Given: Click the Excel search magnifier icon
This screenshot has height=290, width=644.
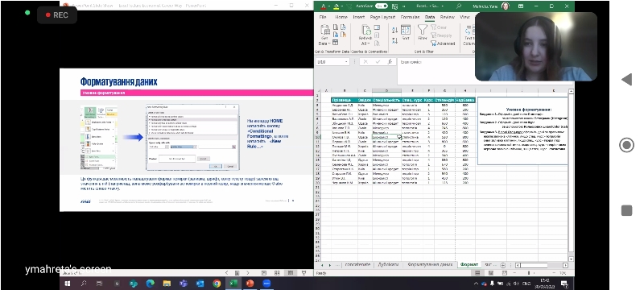Looking at the screenshot, I should (459, 6).
